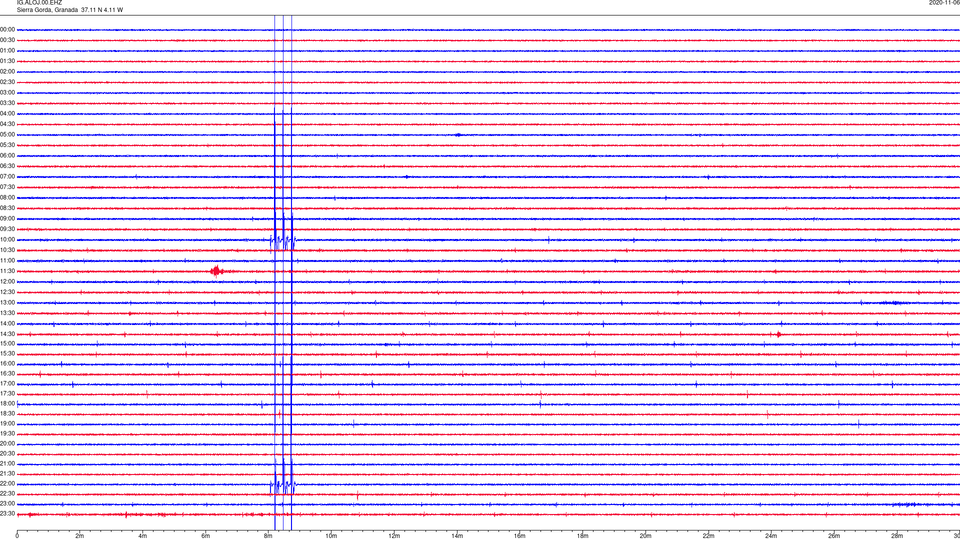
Task: Select the 01:30 trace time label
Action: point(7,61)
